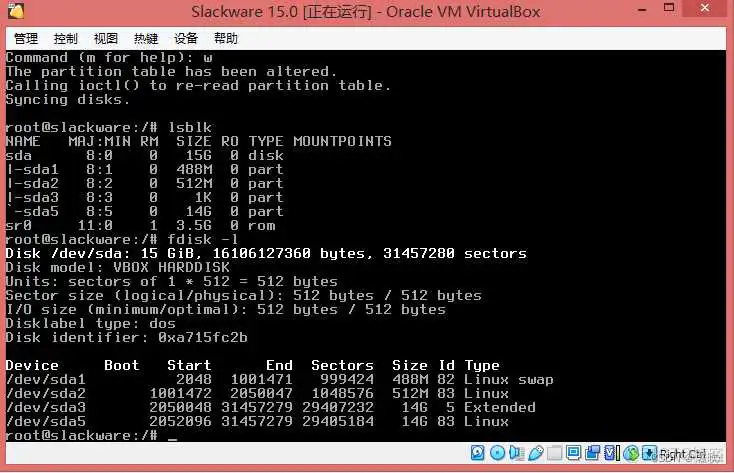Image resolution: width=734 pixels, height=473 pixels.
Task: Open the 控制 menu
Action: [x=66, y=38]
